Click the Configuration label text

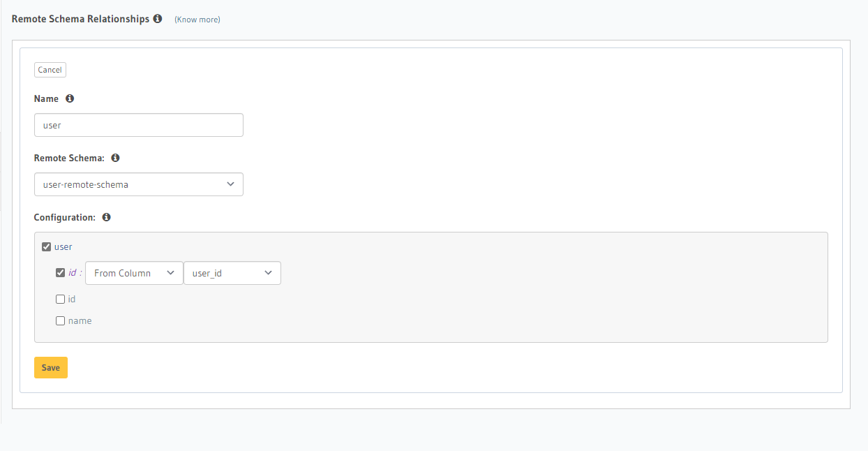(x=64, y=217)
